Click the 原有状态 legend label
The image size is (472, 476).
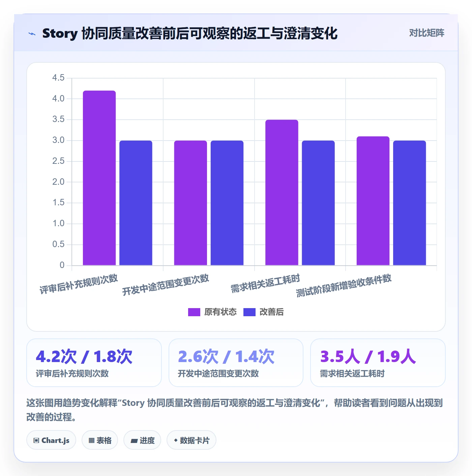220,312
